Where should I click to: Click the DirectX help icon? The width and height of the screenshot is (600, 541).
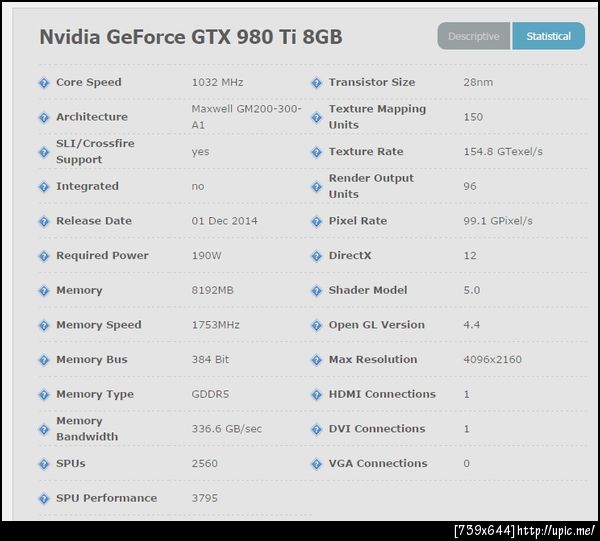[316, 256]
